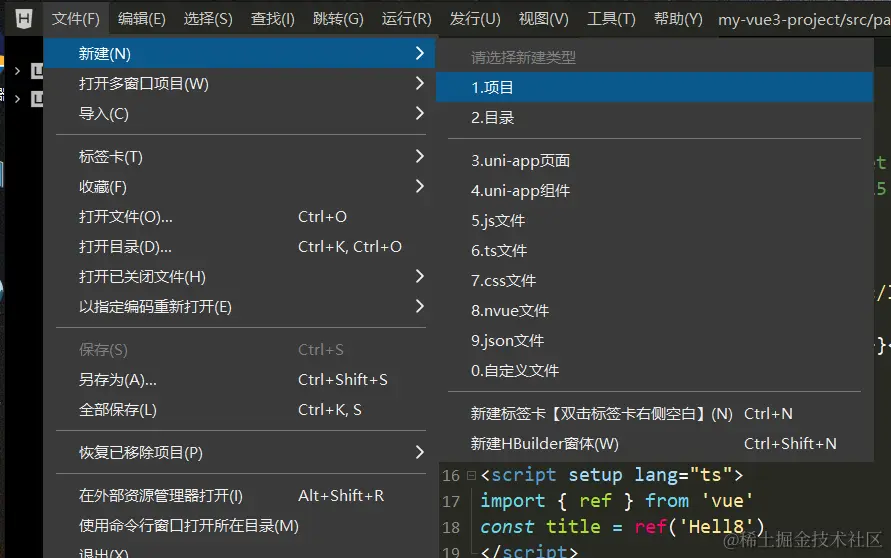891x558 pixels.
Task: Choose 全部保存(L) entry
Action: point(239,410)
